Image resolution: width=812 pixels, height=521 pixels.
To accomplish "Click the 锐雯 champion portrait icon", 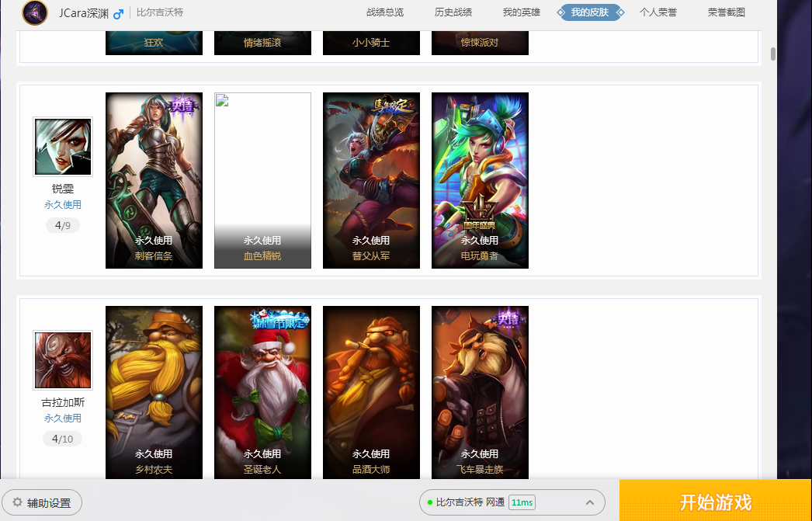I will click(63, 147).
